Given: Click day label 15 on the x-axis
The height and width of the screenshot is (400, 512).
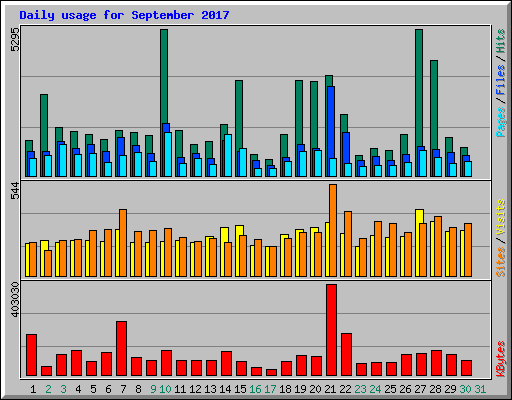Looking at the screenshot, I should click(x=240, y=389).
